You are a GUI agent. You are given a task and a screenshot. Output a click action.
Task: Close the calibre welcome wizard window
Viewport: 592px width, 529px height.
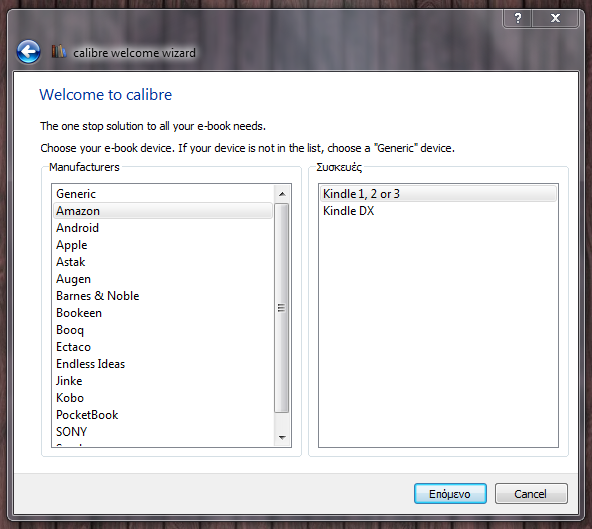click(x=555, y=18)
